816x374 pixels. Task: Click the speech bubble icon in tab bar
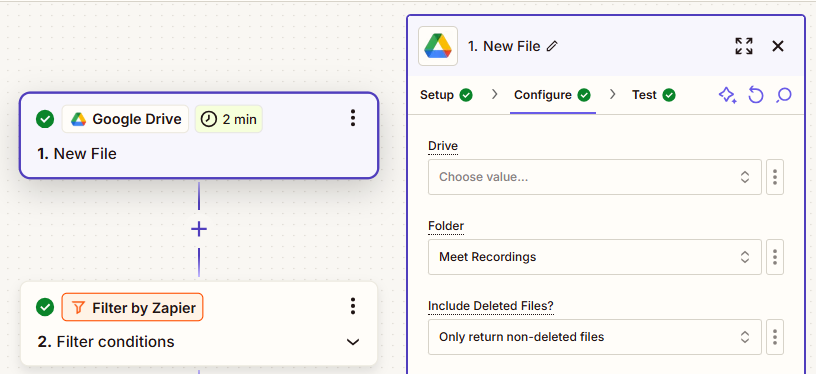click(x=784, y=95)
